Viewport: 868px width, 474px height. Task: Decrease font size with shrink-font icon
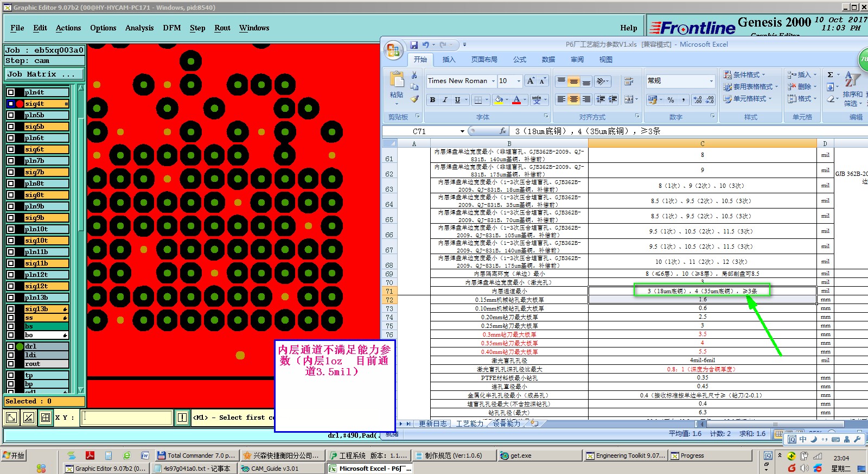(542, 81)
